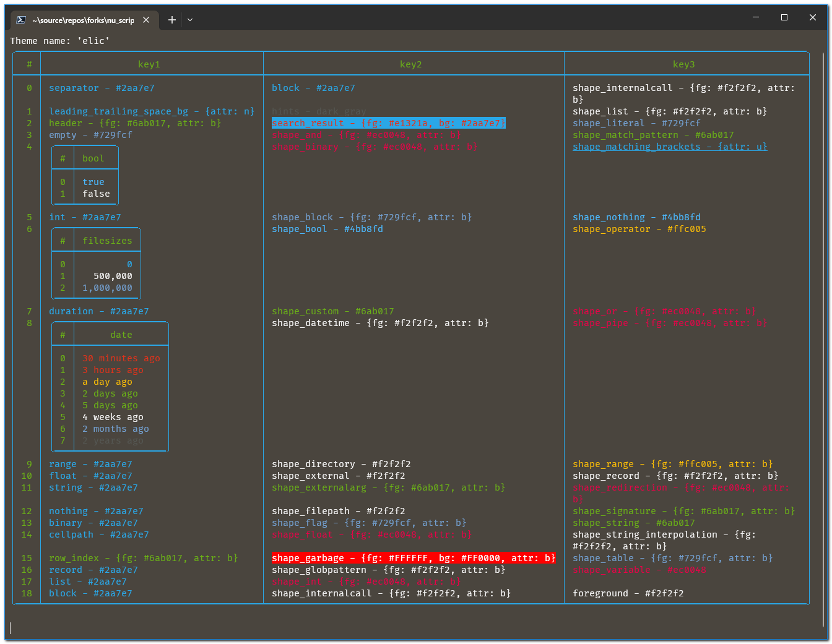Click '3 hours ago' date row

click(x=113, y=370)
